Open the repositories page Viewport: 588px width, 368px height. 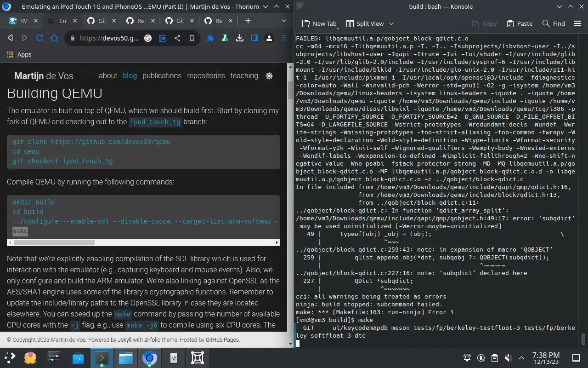206,75
